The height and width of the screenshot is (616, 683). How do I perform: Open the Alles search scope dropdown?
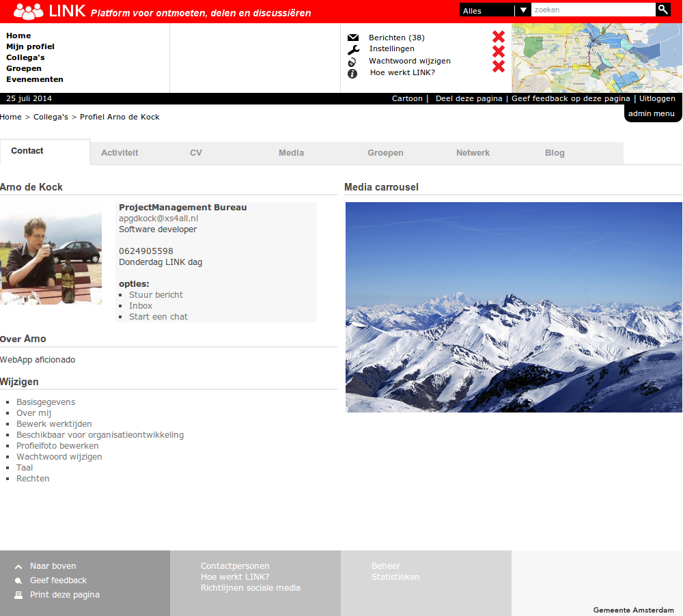tap(495, 10)
